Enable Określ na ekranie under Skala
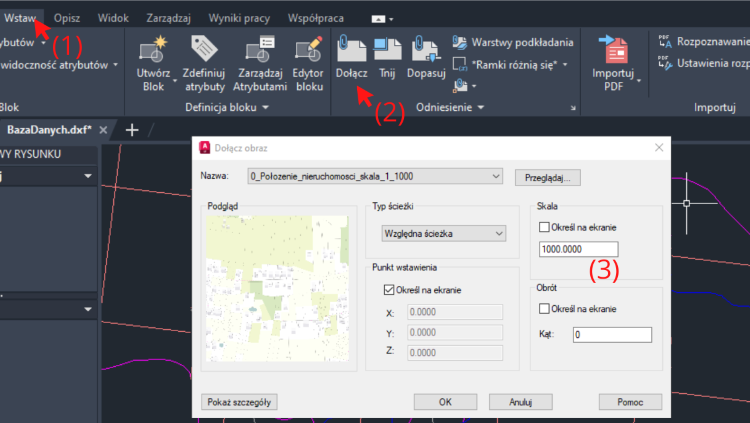 click(x=545, y=227)
